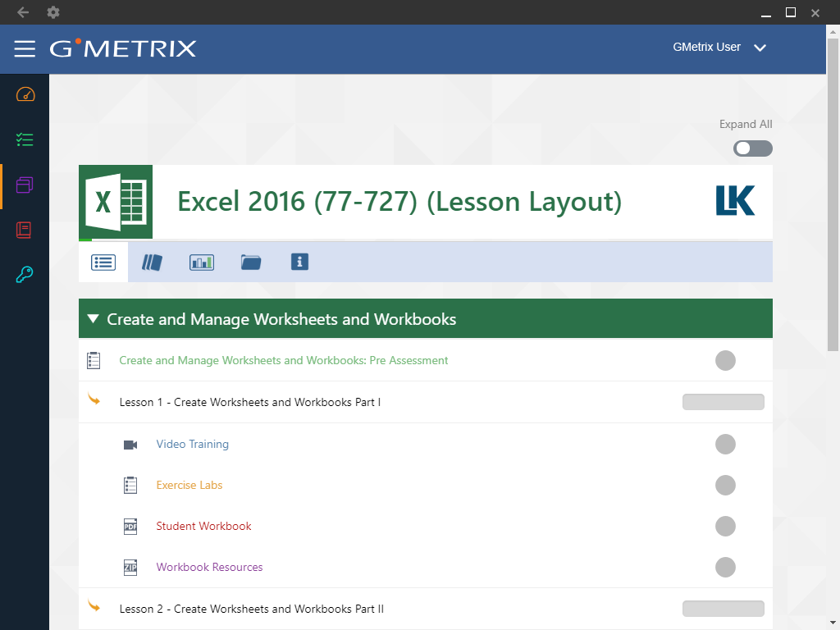Click the LK LearnKey logo
This screenshot has height=630, width=840.
(736, 200)
